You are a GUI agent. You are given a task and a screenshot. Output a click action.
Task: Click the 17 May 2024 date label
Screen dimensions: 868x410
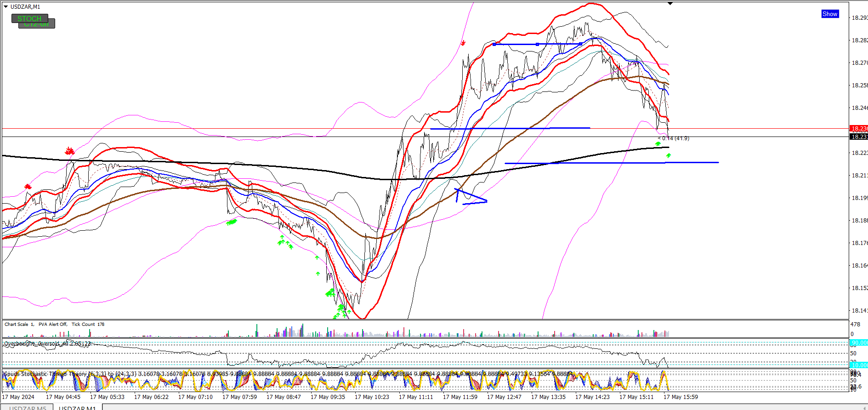click(x=18, y=397)
